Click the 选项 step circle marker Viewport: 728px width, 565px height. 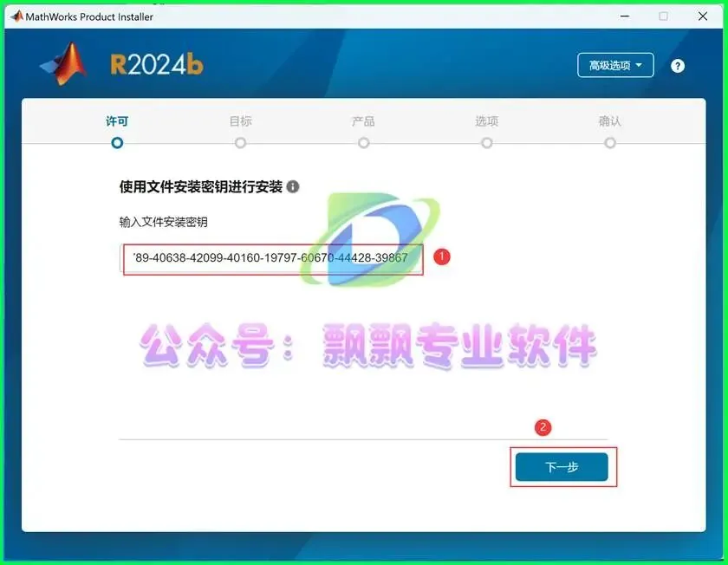tap(486, 142)
